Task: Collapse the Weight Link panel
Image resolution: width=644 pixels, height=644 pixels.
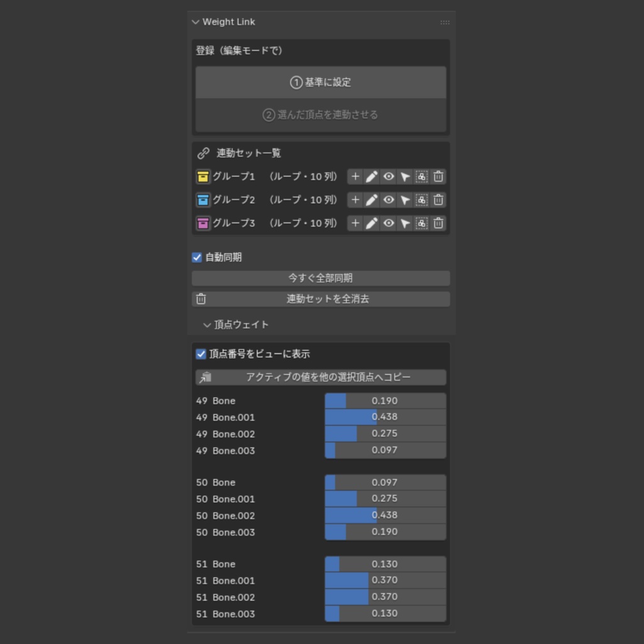Action: point(196,22)
